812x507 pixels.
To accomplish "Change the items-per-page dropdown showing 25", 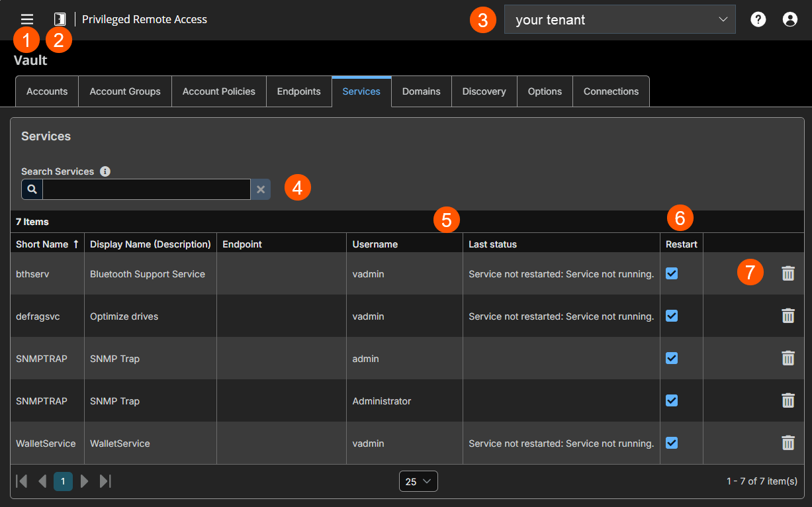I will tap(418, 481).
